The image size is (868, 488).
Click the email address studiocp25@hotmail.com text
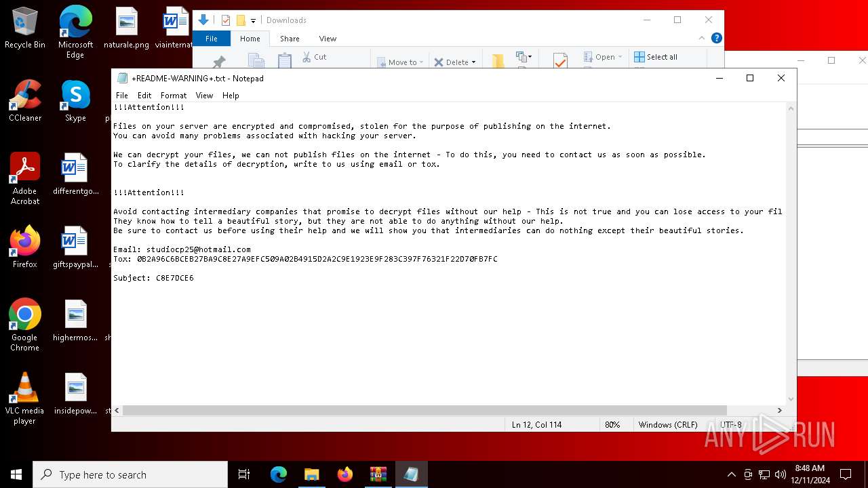point(199,249)
